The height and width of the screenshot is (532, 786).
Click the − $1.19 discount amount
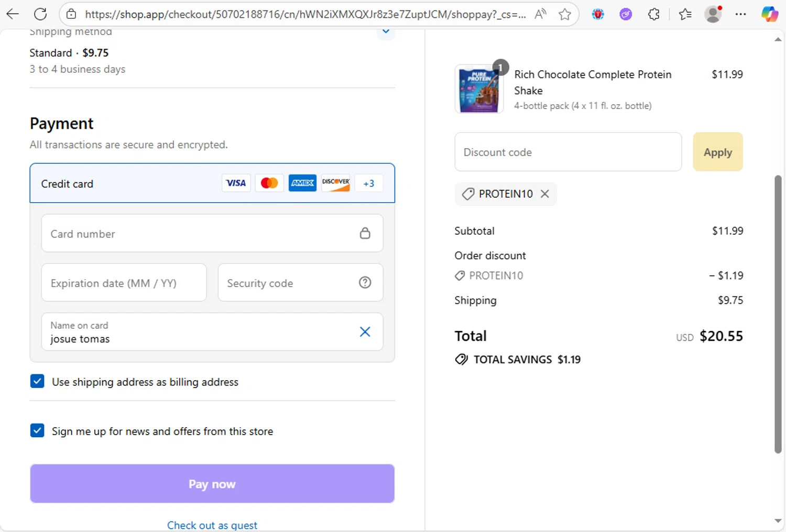[726, 275]
